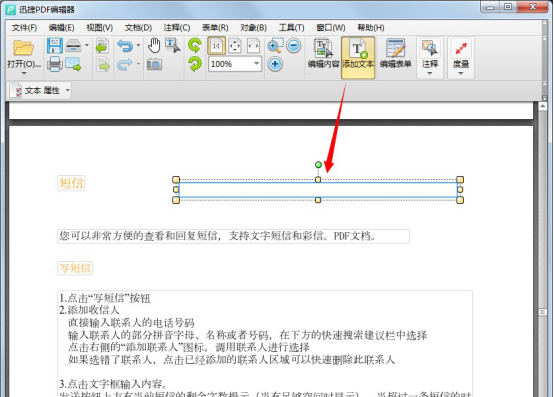This screenshot has width=554, height=397.
Task: Select the text selection tool
Action: click(x=173, y=46)
